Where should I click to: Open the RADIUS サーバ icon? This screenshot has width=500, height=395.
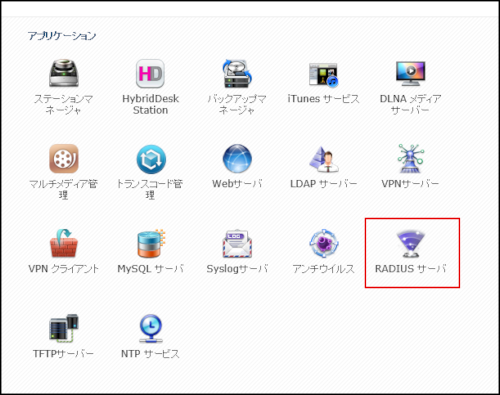click(410, 244)
